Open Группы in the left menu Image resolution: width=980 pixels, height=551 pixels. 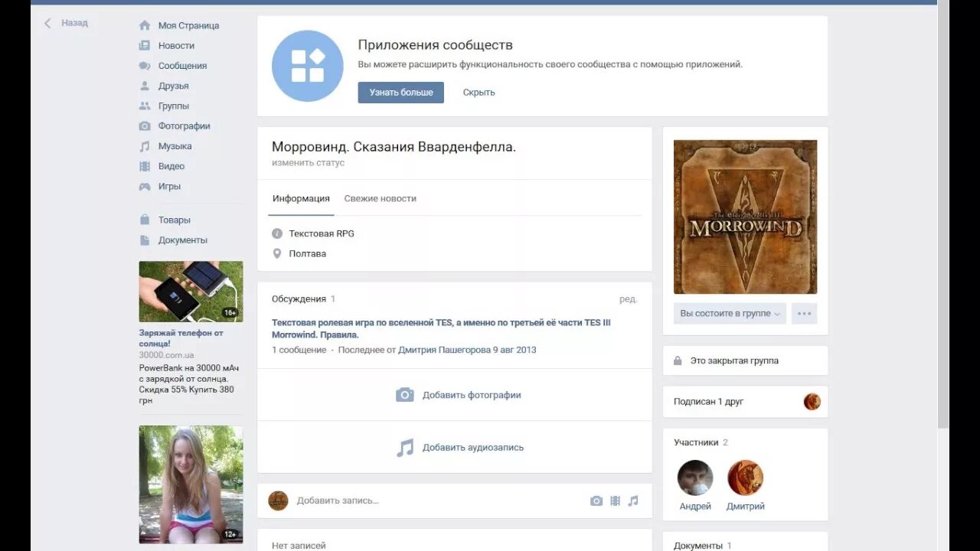coord(174,106)
